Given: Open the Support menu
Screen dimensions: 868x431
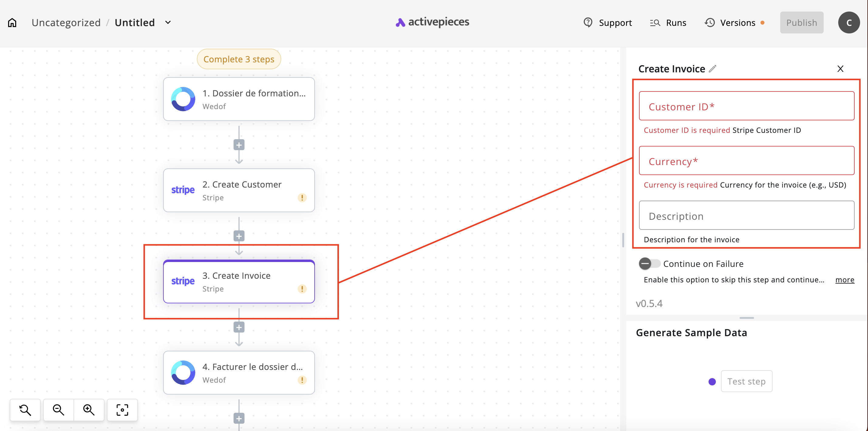Looking at the screenshot, I should (x=608, y=22).
